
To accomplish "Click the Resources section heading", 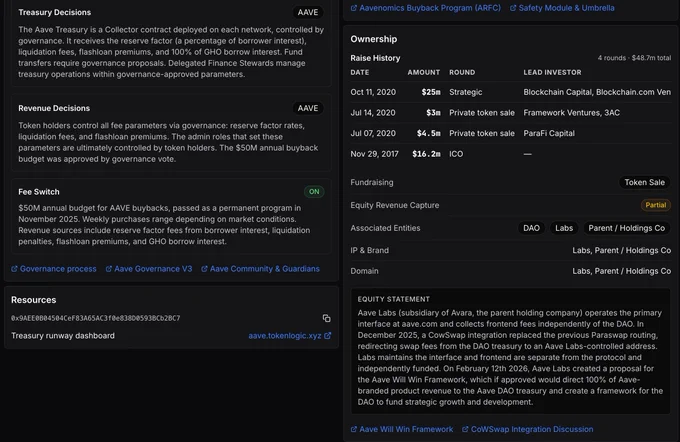I will 33,300.
